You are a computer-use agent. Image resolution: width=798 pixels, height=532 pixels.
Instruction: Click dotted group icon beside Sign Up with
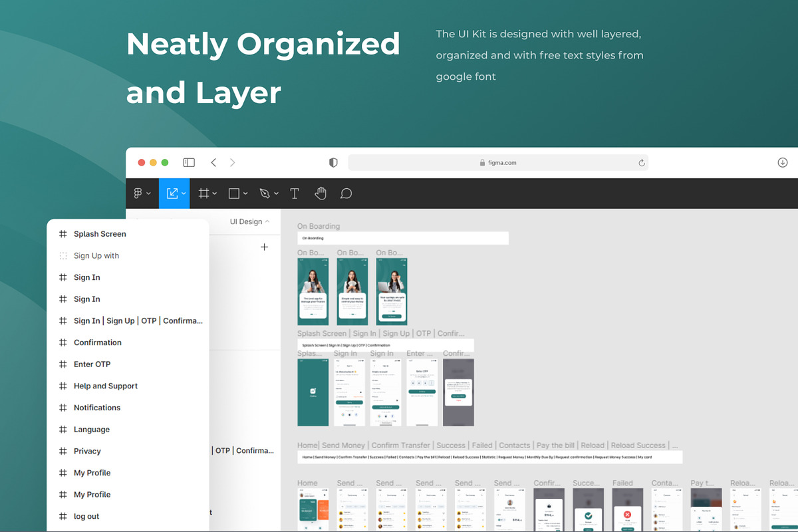[x=63, y=255]
